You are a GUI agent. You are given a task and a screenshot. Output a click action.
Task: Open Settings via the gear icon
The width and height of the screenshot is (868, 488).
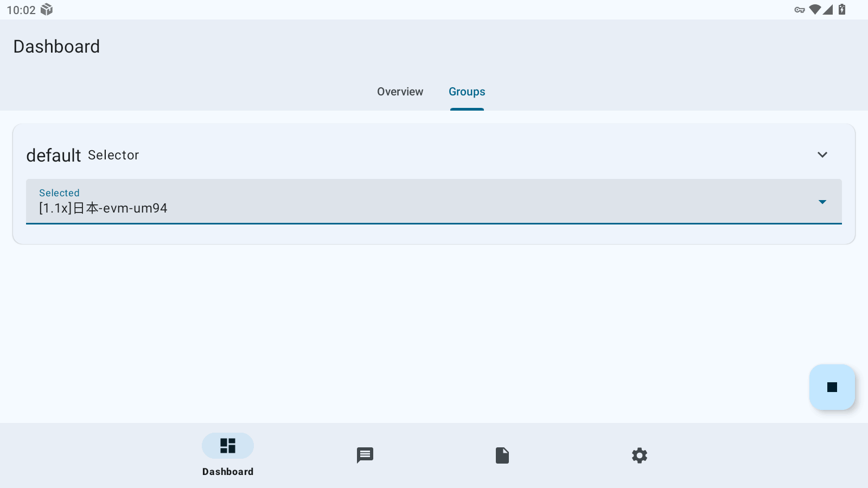[x=640, y=455]
